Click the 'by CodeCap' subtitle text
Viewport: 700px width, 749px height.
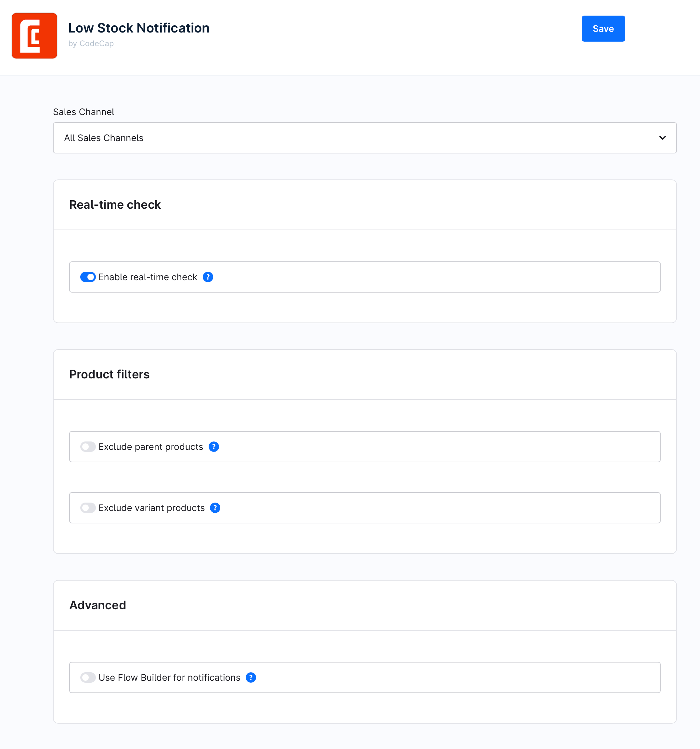pyautogui.click(x=91, y=43)
